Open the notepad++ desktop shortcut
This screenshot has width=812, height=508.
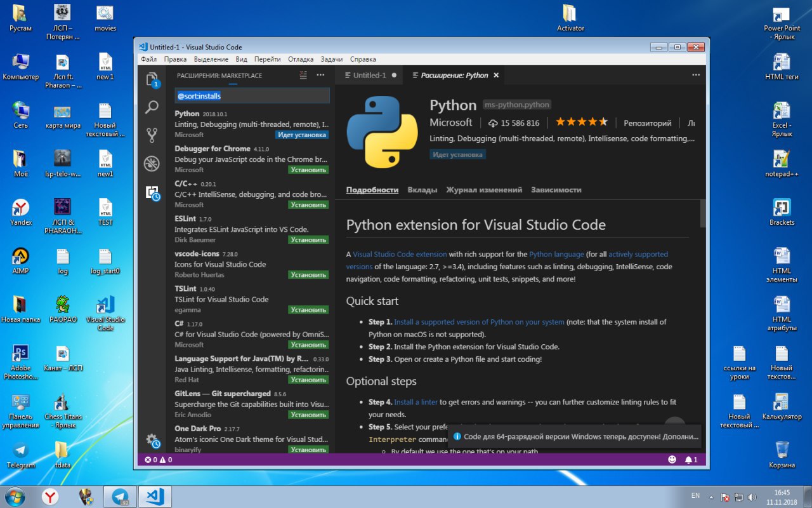point(782,164)
